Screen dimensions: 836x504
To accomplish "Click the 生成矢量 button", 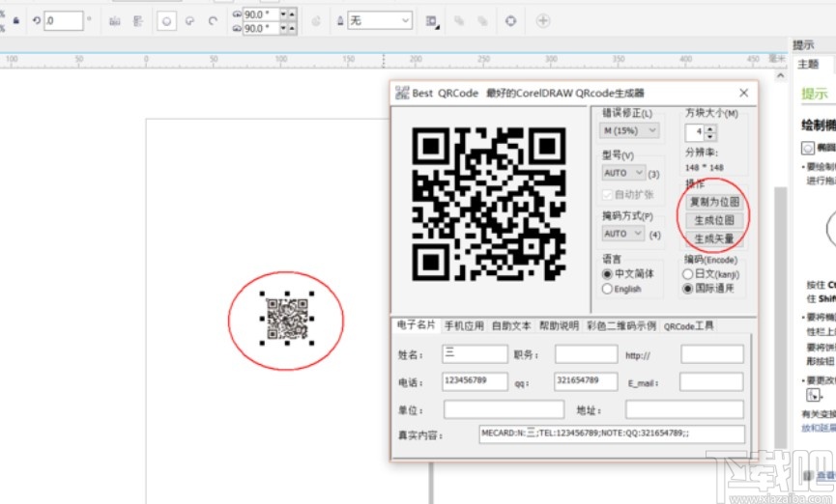I will point(715,238).
